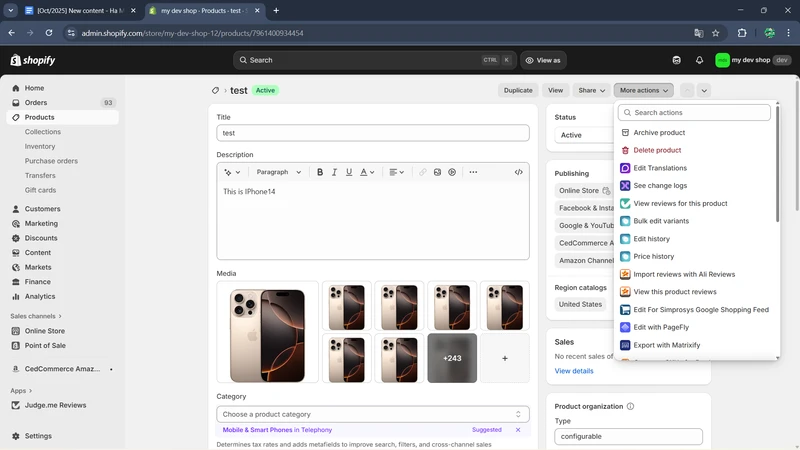This screenshot has width=800, height=450.
Task: Apply underline formatting icon
Action: click(x=349, y=172)
